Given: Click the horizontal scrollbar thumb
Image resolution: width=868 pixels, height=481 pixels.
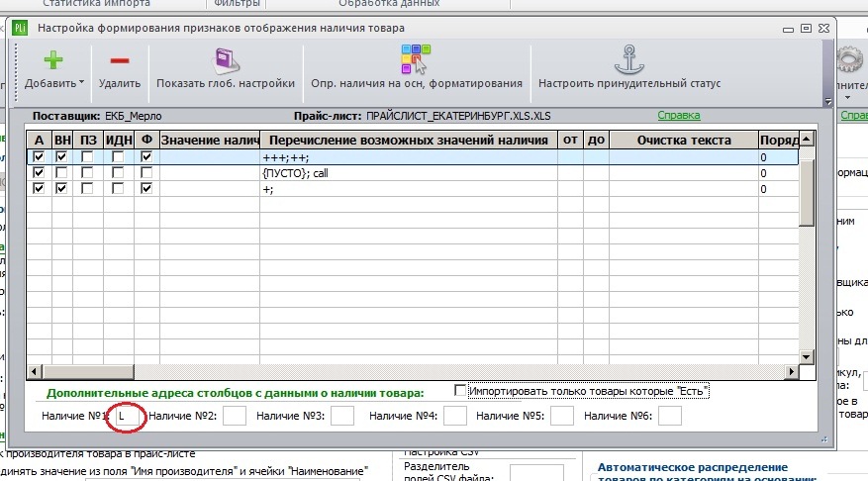Looking at the screenshot, I should (x=87, y=371).
